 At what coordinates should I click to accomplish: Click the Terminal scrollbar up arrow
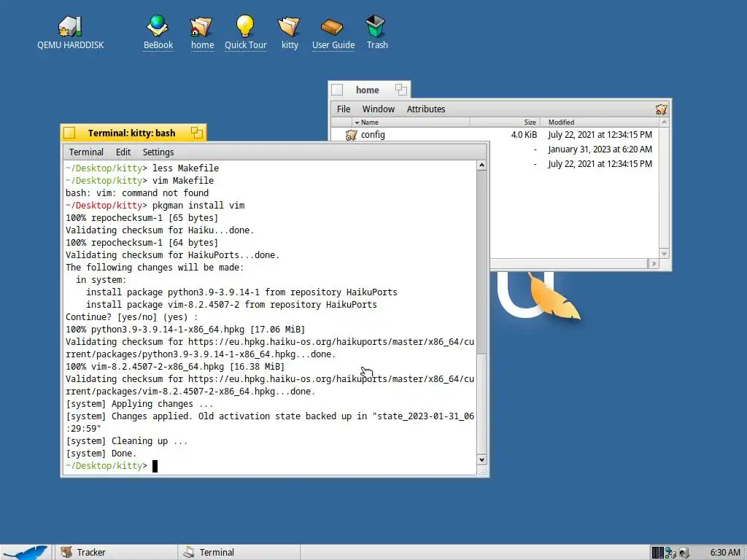pyautogui.click(x=481, y=166)
